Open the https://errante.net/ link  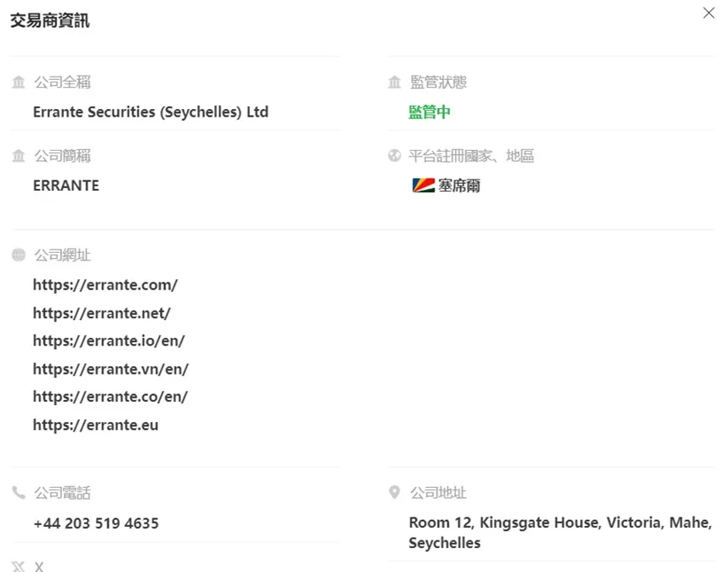(102, 313)
